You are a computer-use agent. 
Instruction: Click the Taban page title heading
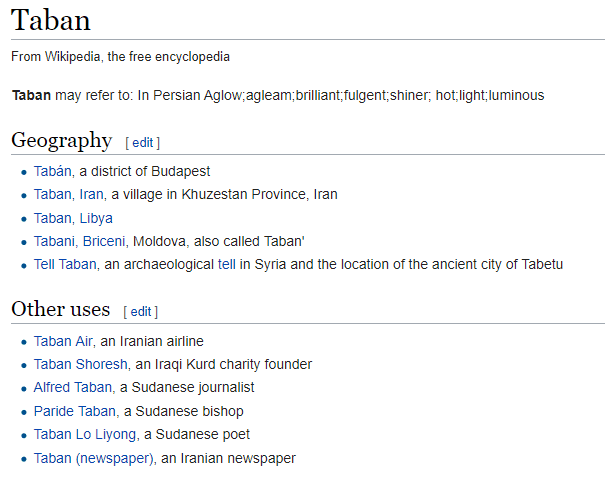(51, 20)
